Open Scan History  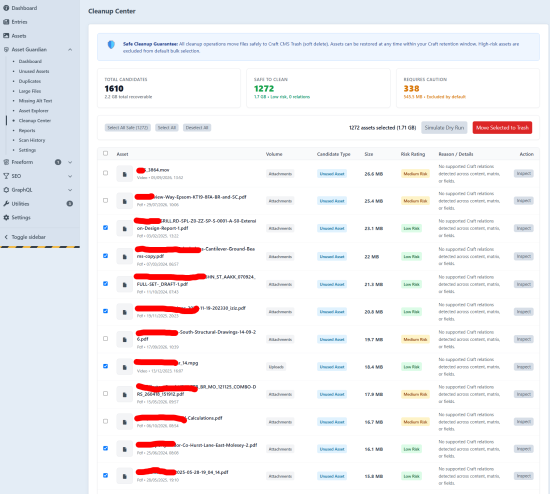tap(32, 140)
